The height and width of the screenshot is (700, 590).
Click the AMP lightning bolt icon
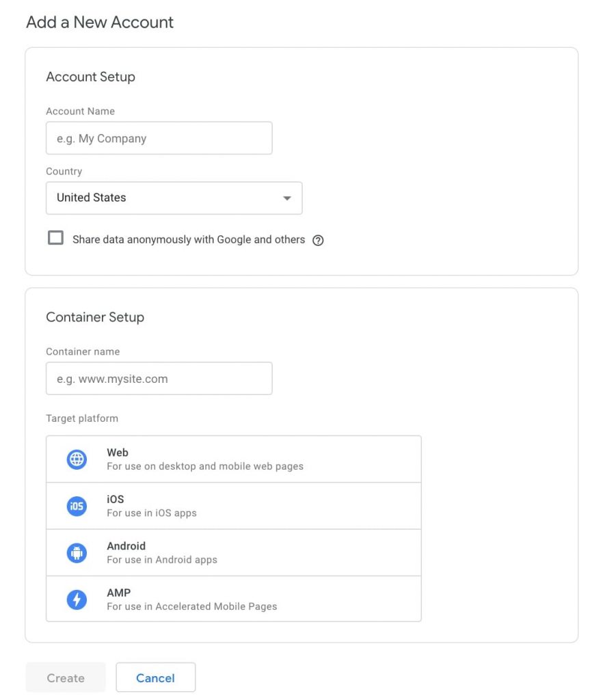(x=76, y=599)
